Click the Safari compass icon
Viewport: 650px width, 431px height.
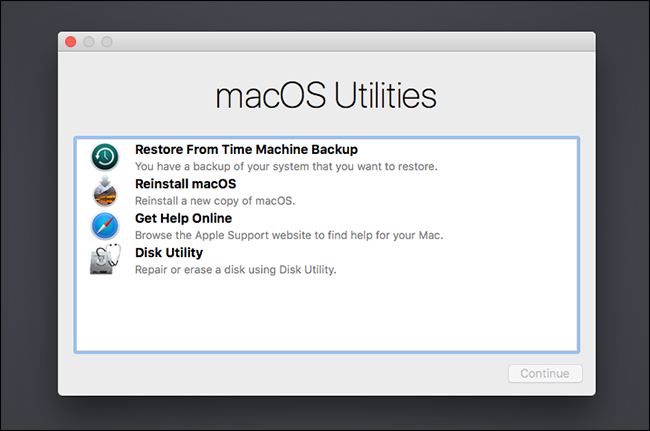point(105,226)
